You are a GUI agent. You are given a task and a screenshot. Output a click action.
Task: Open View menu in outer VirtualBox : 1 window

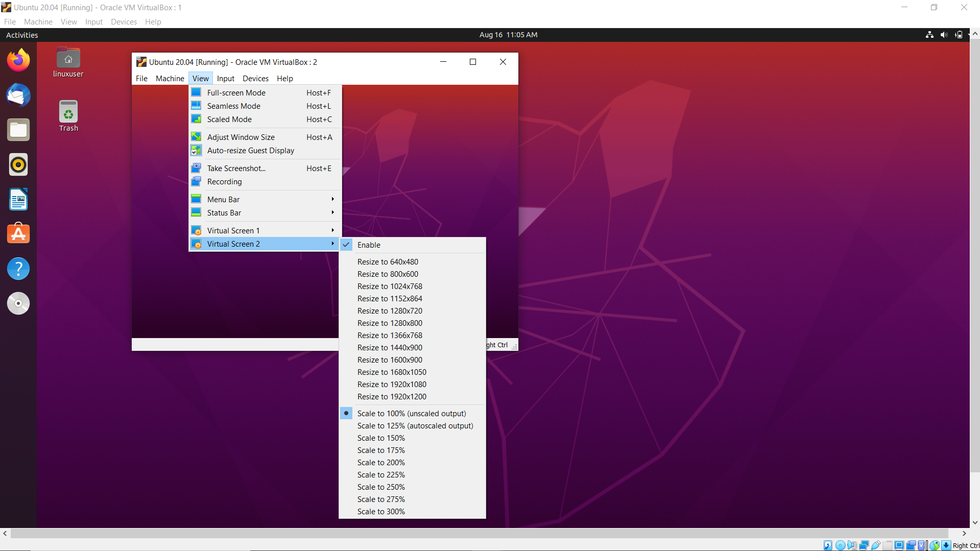(69, 21)
